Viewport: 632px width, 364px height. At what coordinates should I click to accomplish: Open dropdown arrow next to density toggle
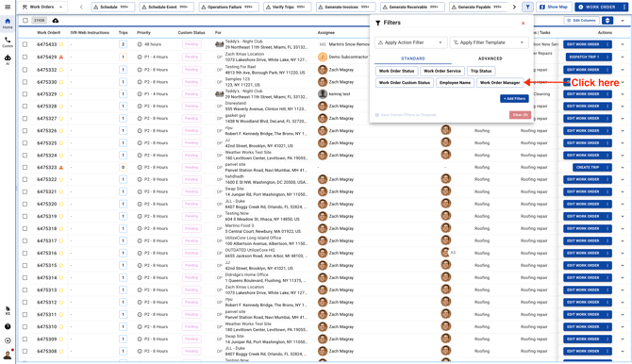[623, 20]
